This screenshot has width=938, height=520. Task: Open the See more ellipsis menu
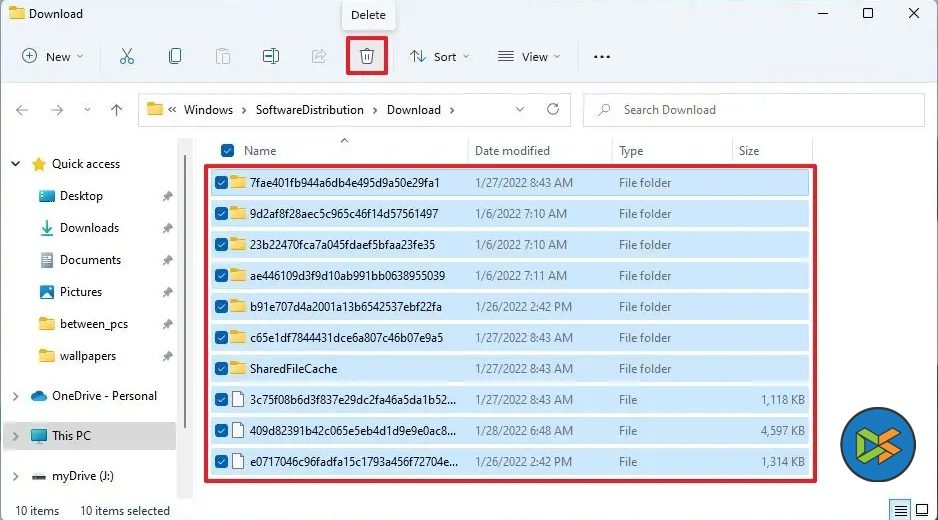coord(601,57)
